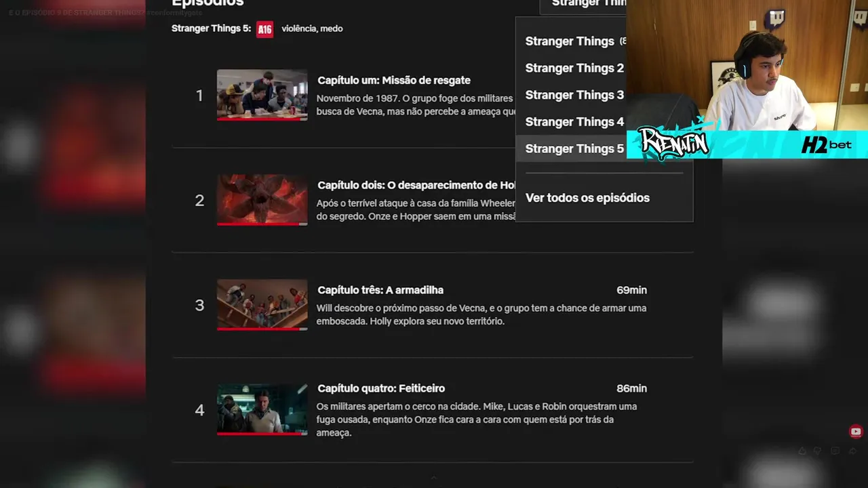Click the 'Stranger Things 5:' rating label

211,28
